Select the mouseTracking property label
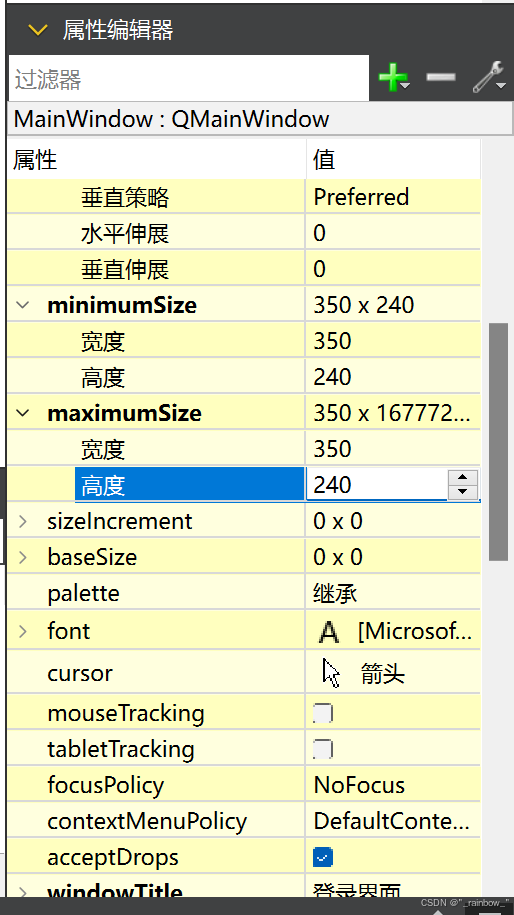514x915 pixels. (x=125, y=713)
